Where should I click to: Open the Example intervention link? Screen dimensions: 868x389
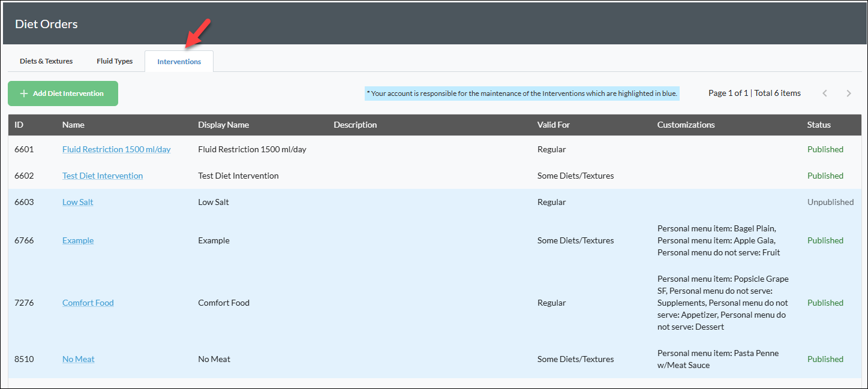point(78,240)
